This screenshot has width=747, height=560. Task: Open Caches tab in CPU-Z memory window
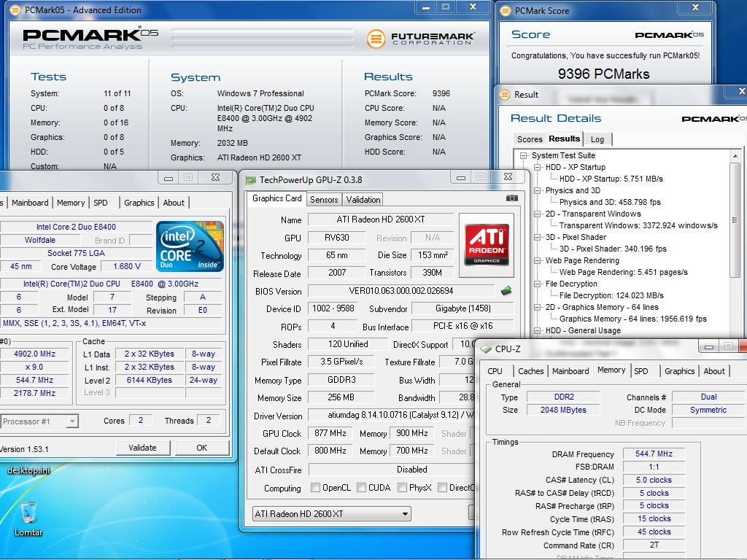tap(531, 371)
